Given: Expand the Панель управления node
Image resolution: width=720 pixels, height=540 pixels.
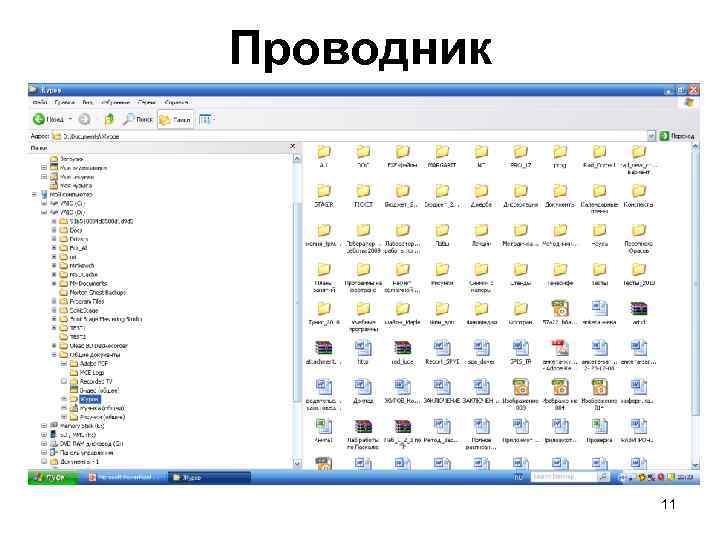Looking at the screenshot, I should (44, 452).
